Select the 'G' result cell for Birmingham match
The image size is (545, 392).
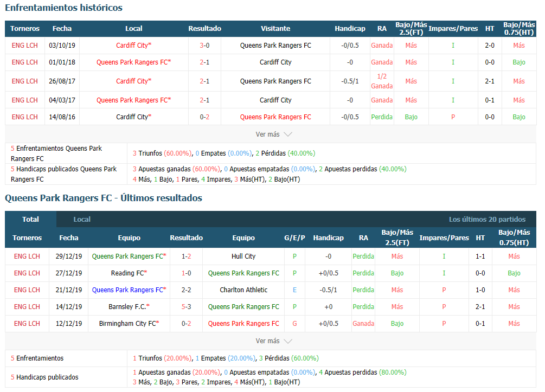tap(295, 324)
